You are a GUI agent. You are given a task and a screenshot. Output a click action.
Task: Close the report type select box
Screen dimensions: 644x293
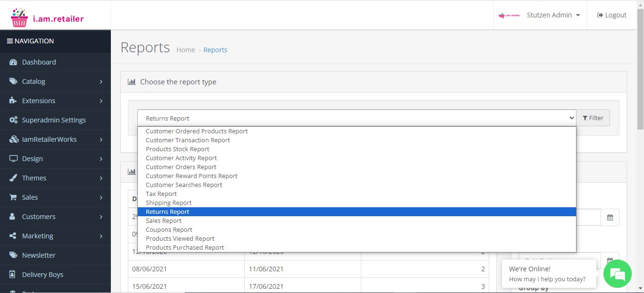(357, 118)
